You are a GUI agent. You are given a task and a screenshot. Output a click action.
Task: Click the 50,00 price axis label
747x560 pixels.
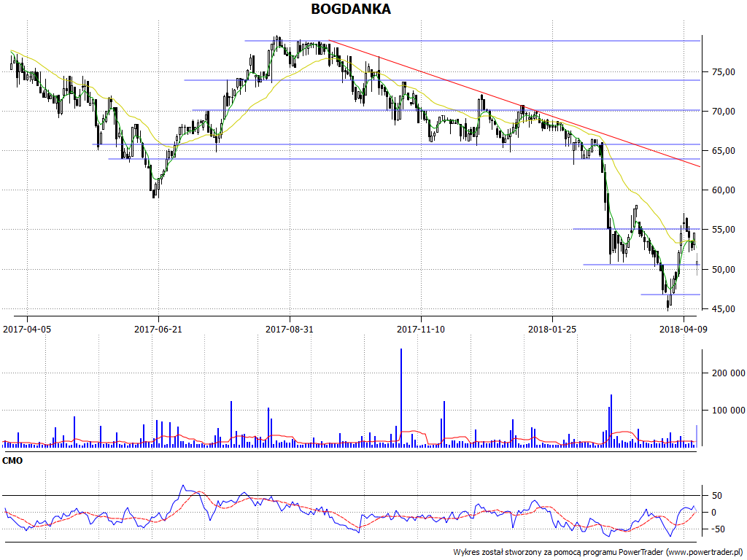(723, 270)
